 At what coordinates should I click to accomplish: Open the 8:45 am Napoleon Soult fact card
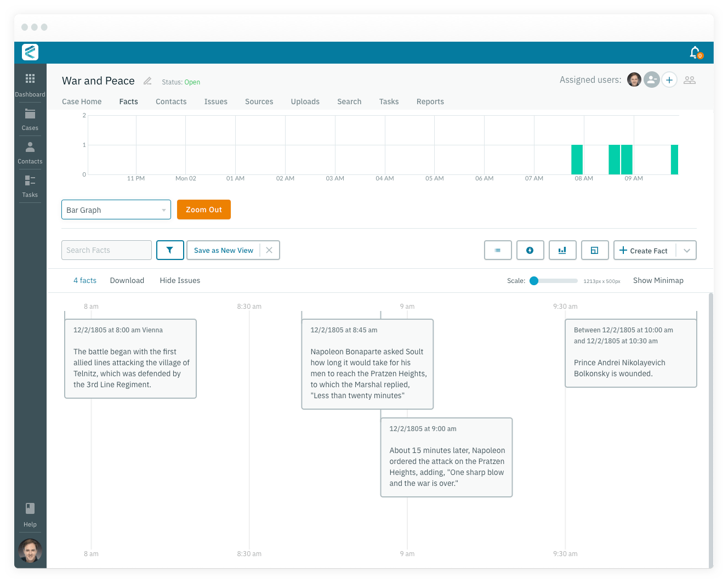[367, 364]
